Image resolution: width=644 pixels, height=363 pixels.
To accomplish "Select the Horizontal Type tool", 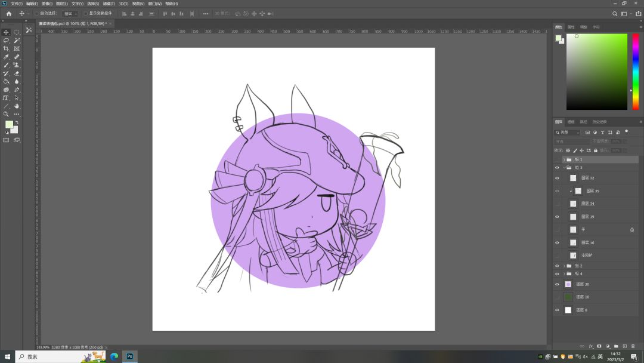I will (6, 97).
